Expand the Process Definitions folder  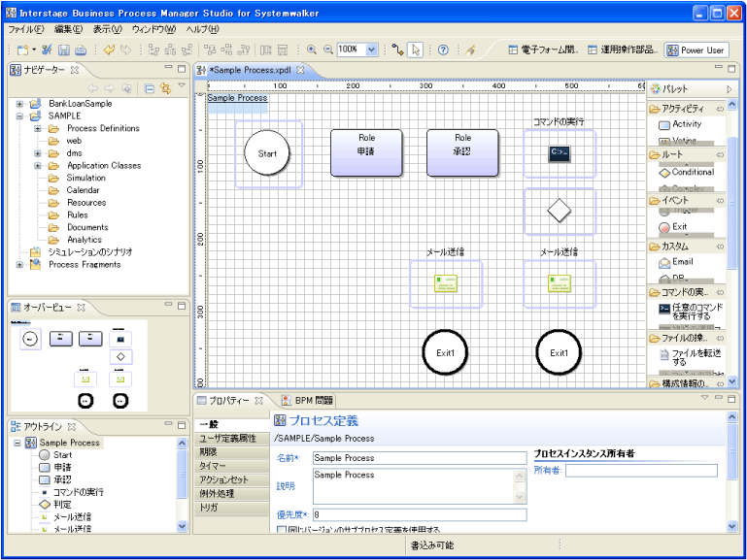(x=38, y=128)
